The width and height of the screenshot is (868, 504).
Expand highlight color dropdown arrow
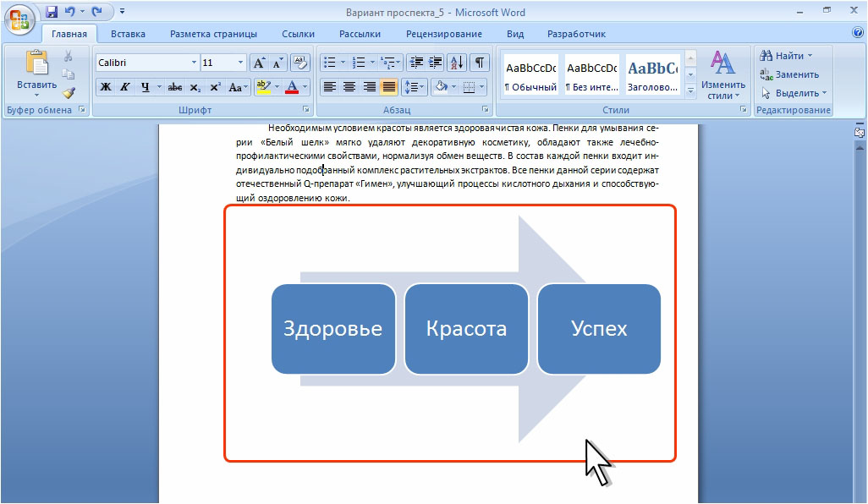277,87
